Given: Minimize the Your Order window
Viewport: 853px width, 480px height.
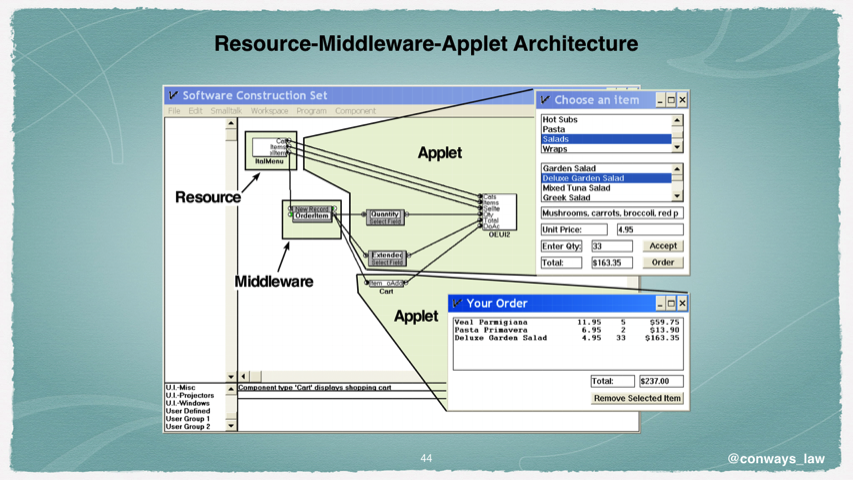Looking at the screenshot, I should point(660,303).
